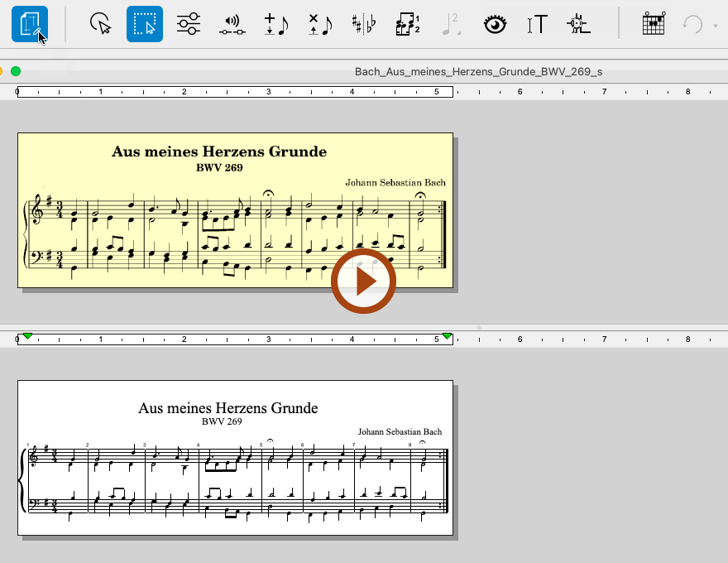Open the guitar chord diagram tool
This screenshot has width=728, height=563.
tap(654, 24)
